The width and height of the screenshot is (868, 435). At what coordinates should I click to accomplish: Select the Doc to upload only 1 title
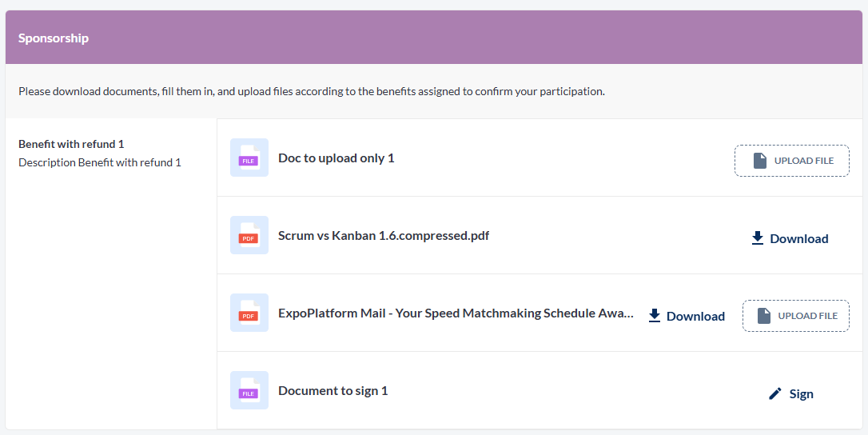336,158
